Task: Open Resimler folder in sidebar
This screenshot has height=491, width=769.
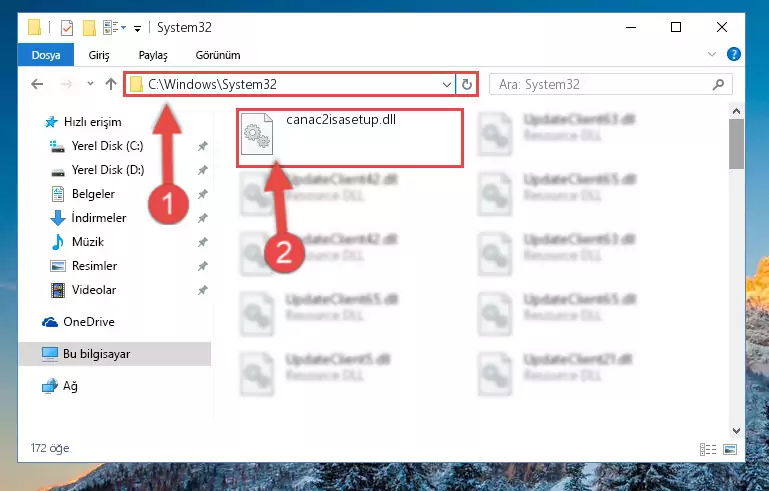Action: (x=83, y=265)
